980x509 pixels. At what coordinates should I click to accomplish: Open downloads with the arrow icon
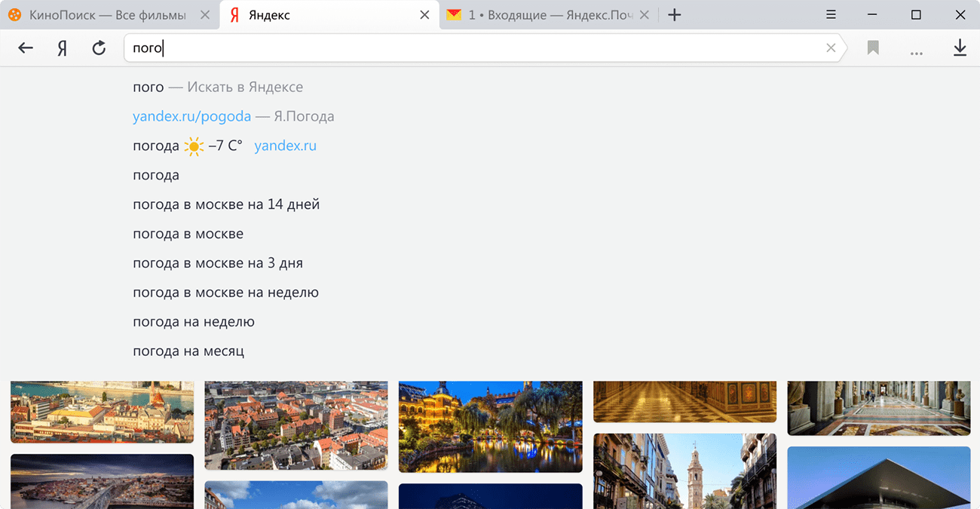tap(960, 48)
